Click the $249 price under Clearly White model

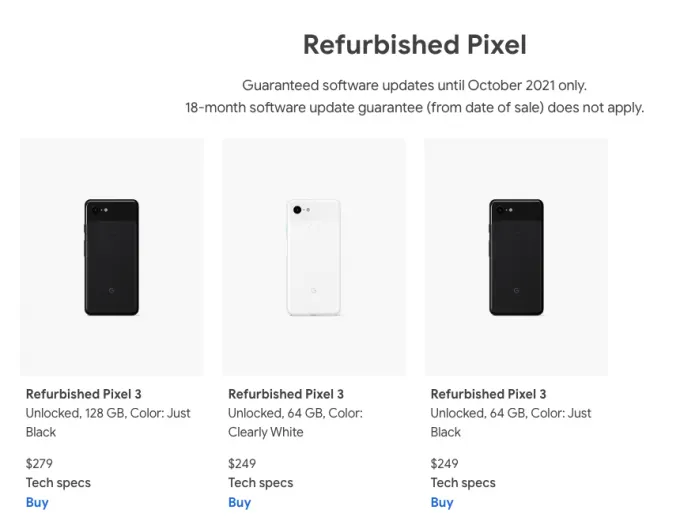(242, 463)
